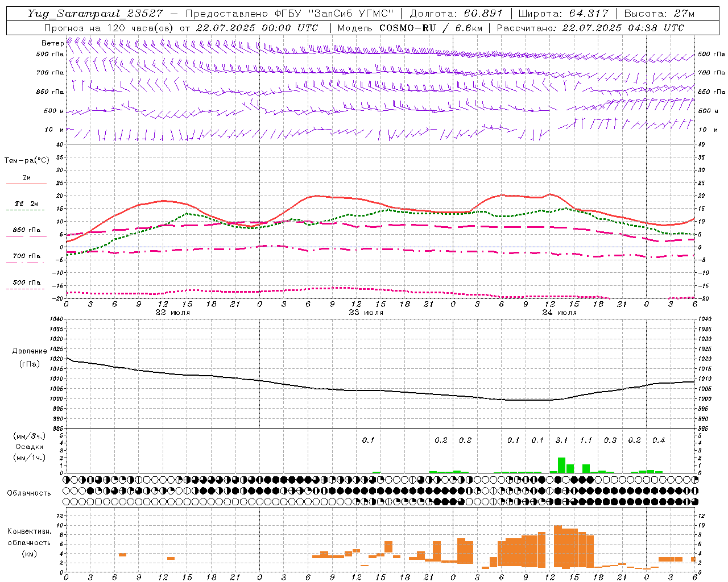
Task: Click the "22 июля" date label
Action: [x=173, y=313]
